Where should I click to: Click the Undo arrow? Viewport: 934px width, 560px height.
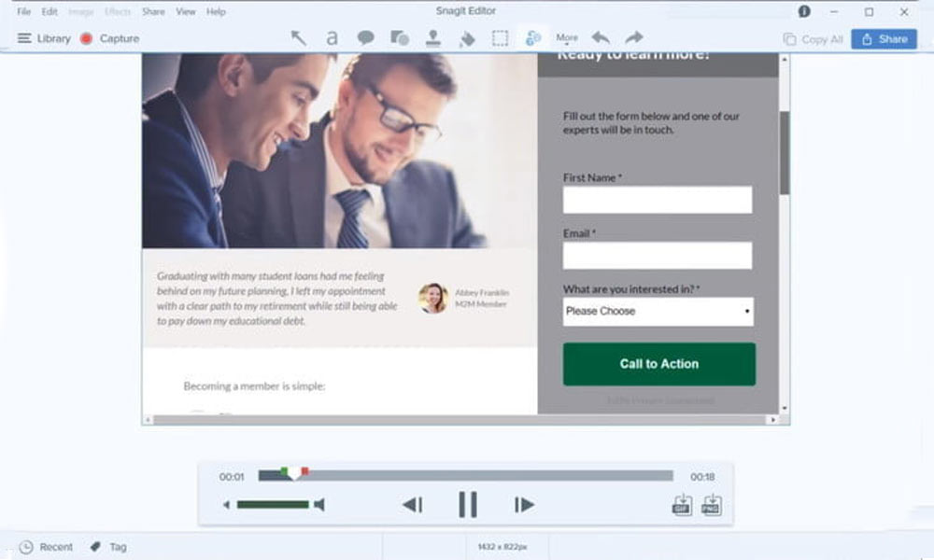pos(601,38)
